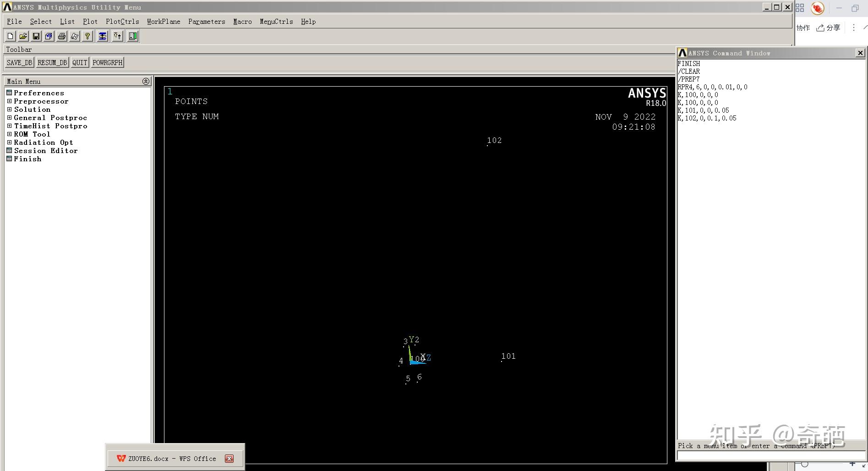Click the FINISH line in Command Window
This screenshot has width=868, height=471.
(x=688, y=64)
